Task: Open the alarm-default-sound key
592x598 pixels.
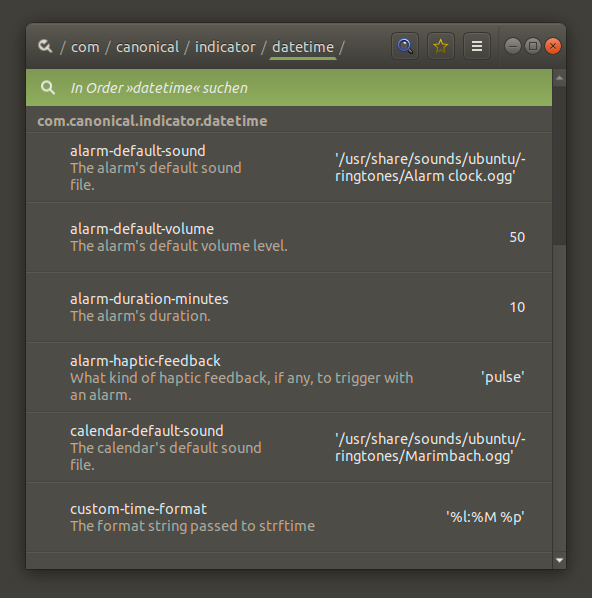Action: click(x=289, y=167)
